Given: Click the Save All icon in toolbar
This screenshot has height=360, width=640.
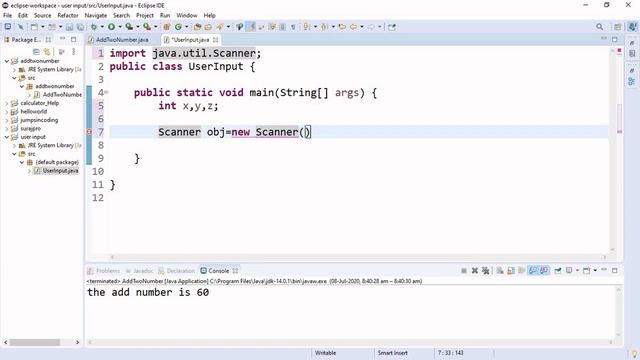Looking at the screenshot, I should (x=80, y=27).
